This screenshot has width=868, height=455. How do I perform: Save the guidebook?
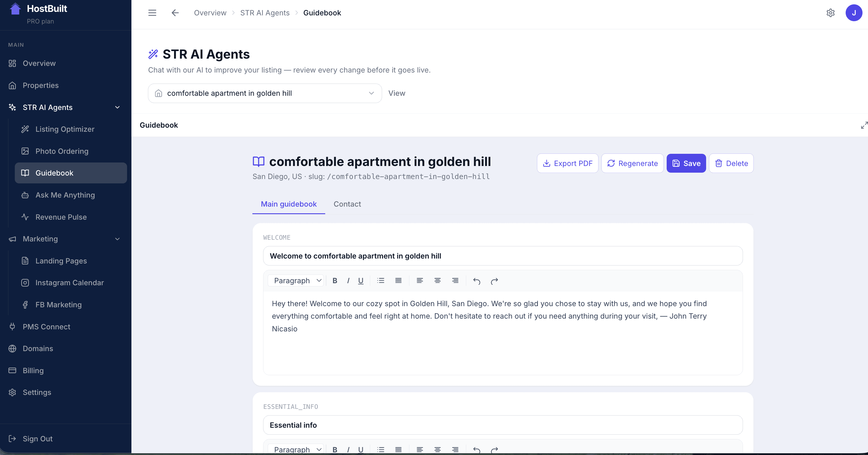pos(686,163)
